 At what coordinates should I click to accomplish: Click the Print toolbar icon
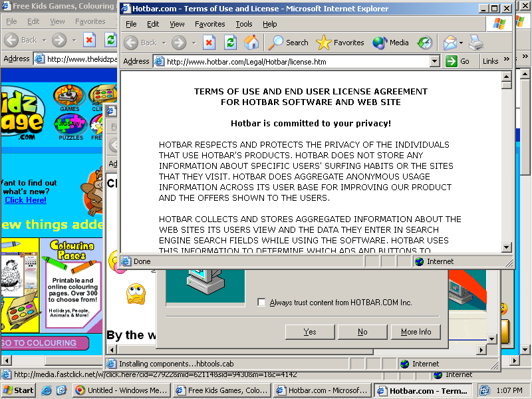click(x=476, y=43)
